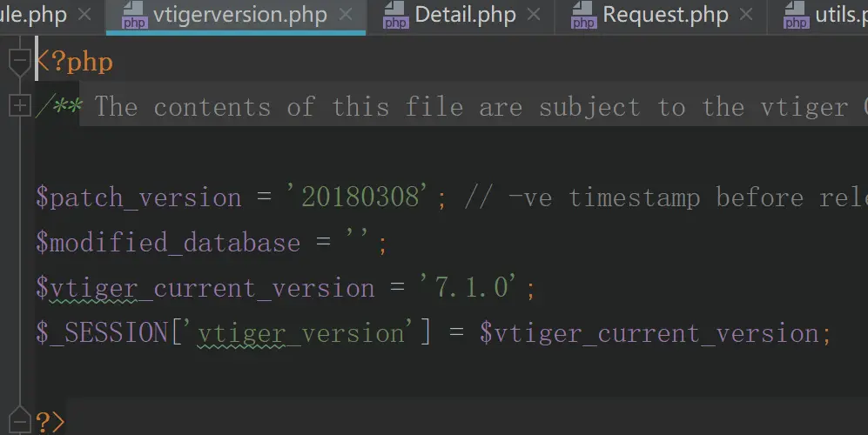Click the closing ?> fold marker

[20, 420]
